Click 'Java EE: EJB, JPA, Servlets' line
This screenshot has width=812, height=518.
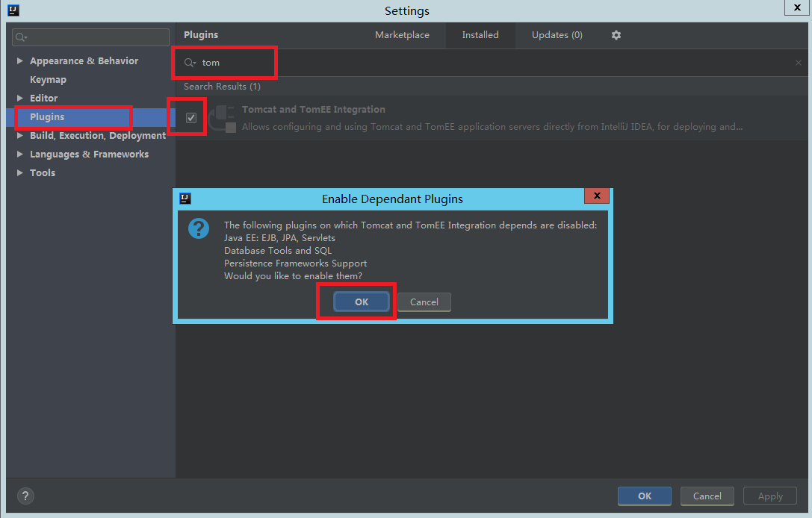click(279, 238)
